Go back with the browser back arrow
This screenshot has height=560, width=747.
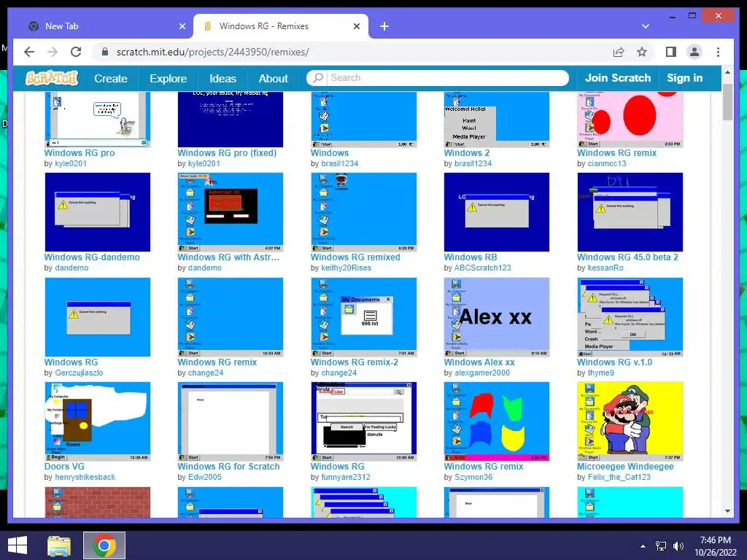pyautogui.click(x=29, y=52)
